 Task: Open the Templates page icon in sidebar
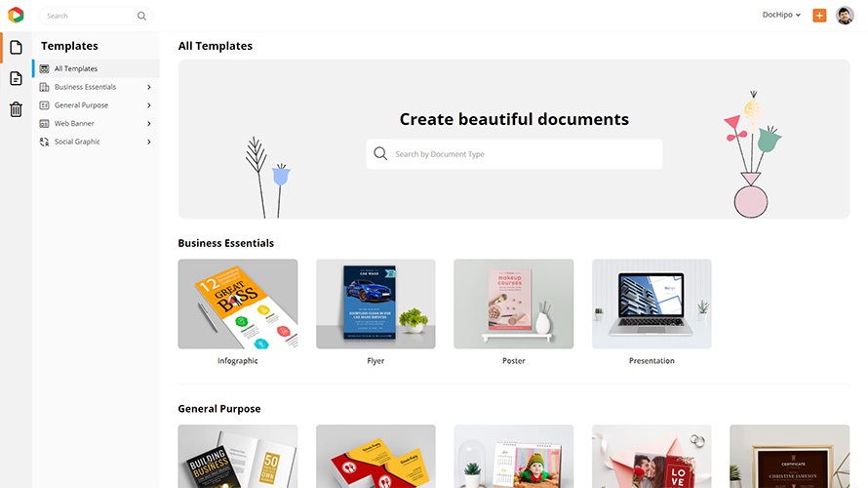click(16, 48)
